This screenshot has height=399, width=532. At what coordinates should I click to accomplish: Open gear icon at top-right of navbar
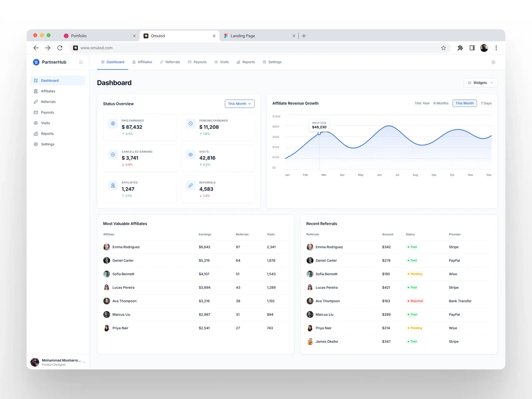click(x=494, y=62)
